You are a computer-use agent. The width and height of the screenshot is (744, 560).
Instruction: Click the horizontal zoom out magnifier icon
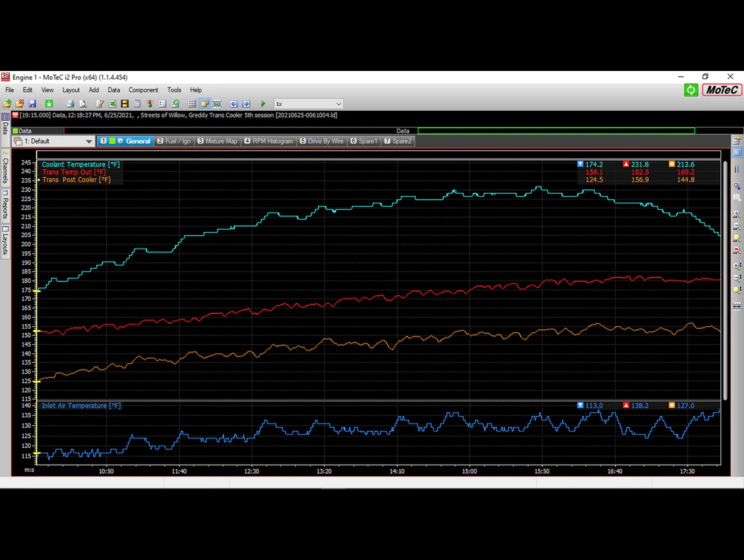tap(737, 227)
